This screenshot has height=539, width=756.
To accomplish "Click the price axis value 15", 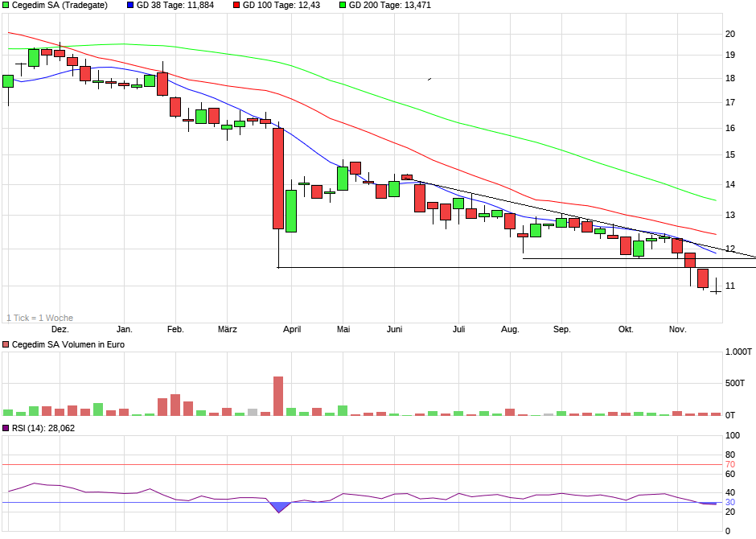I will click(x=730, y=154).
